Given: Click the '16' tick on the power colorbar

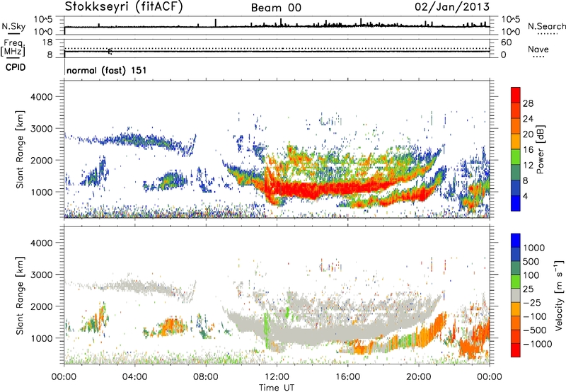Looking at the screenshot, I should click(528, 149).
